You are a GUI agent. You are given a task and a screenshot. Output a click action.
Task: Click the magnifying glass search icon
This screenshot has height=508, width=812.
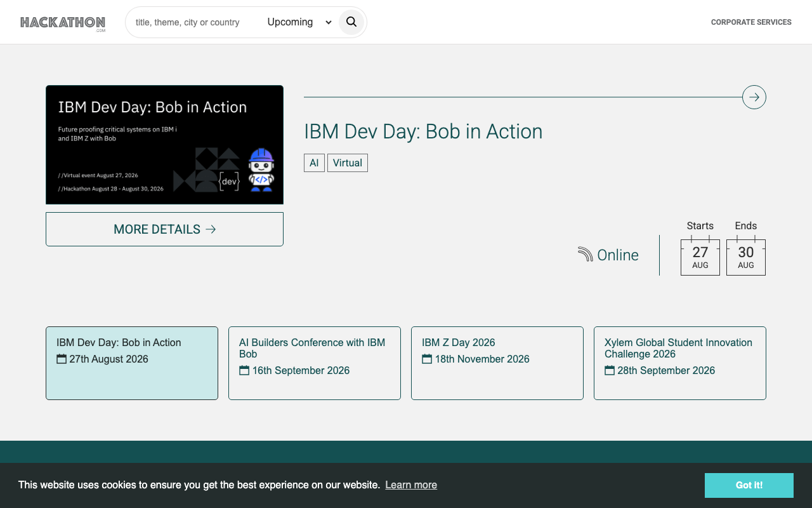click(351, 22)
